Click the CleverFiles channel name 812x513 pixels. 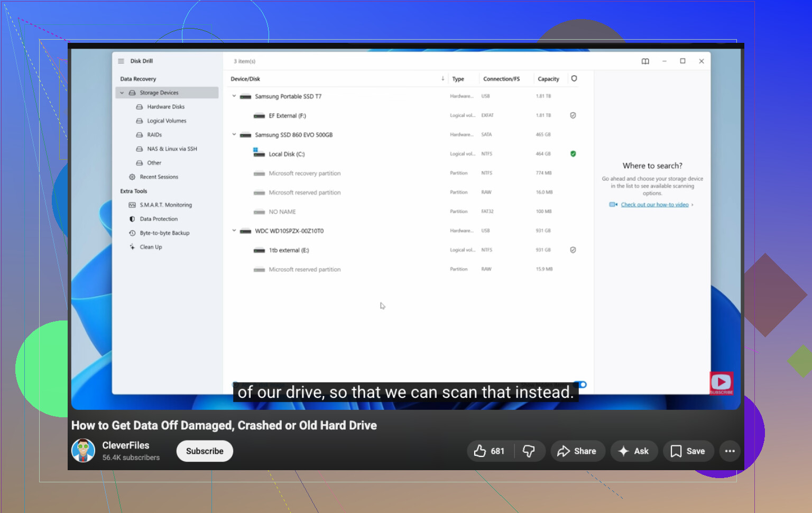coord(126,445)
